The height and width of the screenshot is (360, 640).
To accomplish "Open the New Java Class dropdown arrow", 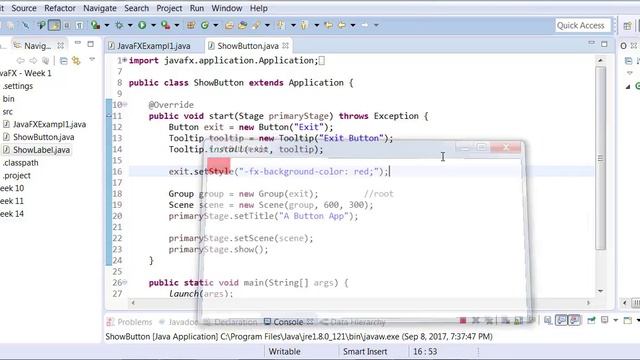I will tap(216, 25).
